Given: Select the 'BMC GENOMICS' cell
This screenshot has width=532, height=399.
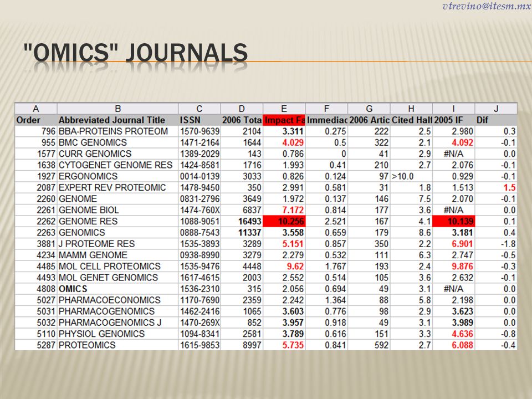Looking at the screenshot, I should [x=117, y=142].
